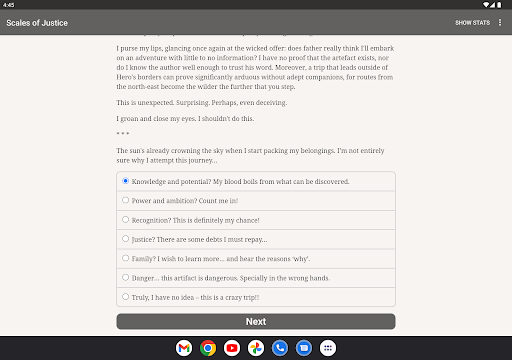Click the Next button
The width and height of the screenshot is (512, 360).
[x=256, y=321]
